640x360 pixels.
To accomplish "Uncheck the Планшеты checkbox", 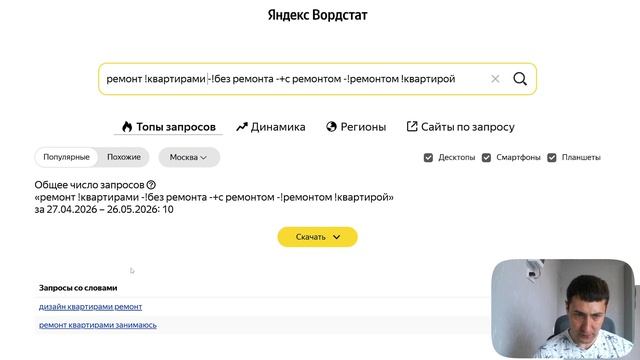I will click(552, 158).
